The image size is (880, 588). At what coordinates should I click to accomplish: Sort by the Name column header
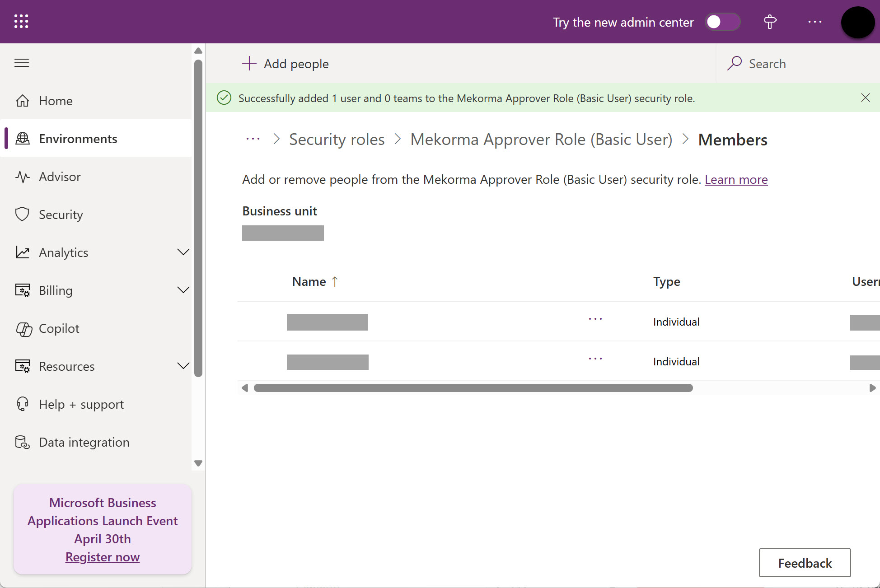point(309,281)
